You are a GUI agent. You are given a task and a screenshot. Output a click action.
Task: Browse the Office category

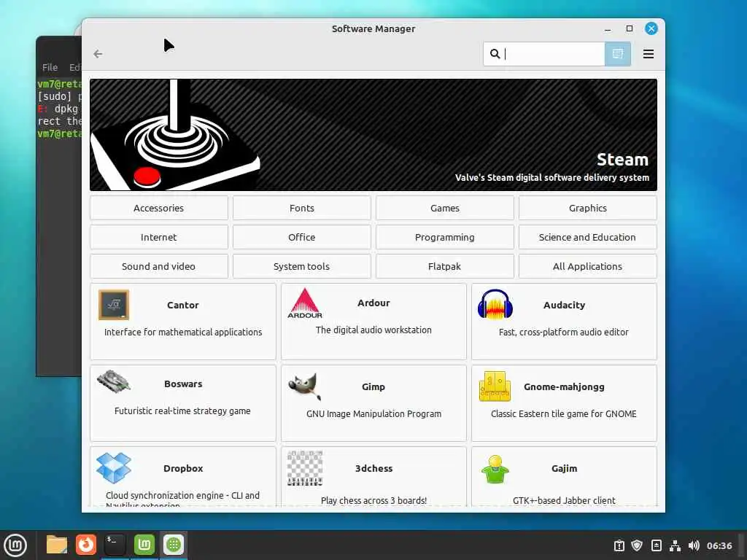(x=301, y=237)
